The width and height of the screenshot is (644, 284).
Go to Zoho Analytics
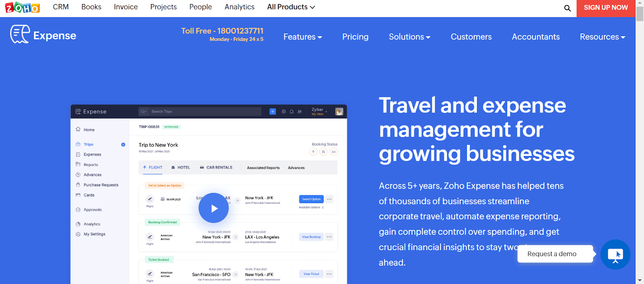tap(239, 7)
